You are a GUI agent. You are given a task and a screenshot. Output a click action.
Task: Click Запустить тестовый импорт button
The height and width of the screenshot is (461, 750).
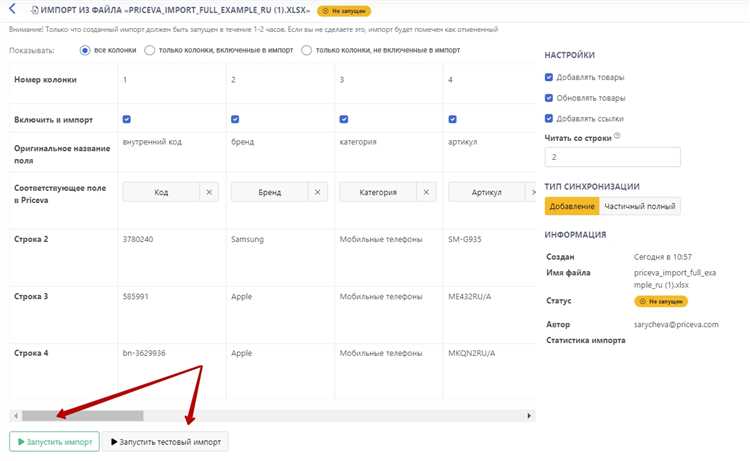pos(165,441)
